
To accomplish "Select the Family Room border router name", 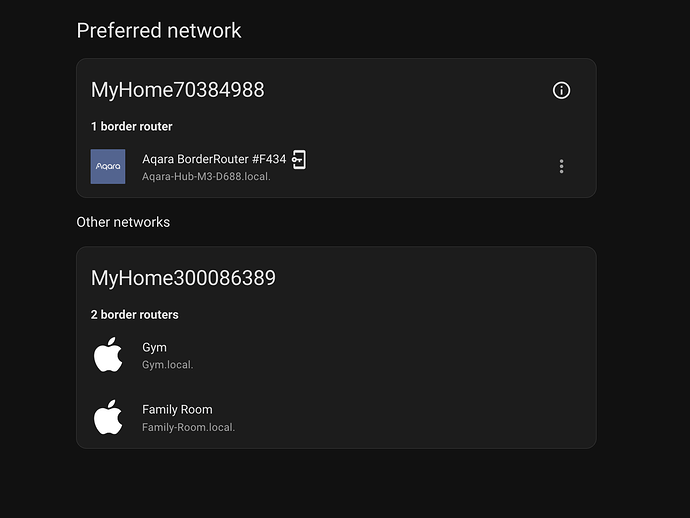I will pyautogui.click(x=177, y=409).
